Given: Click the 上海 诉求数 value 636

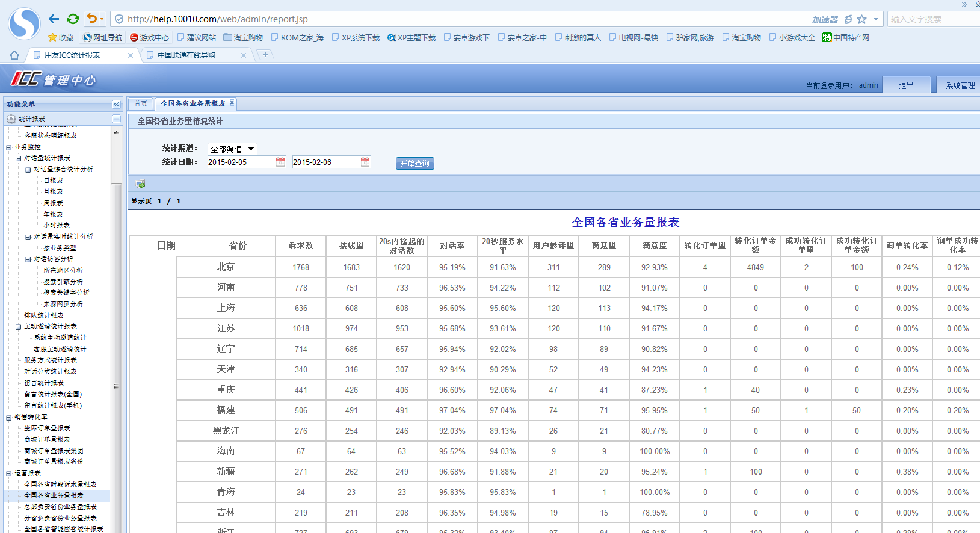Looking at the screenshot, I should pos(301,308).
